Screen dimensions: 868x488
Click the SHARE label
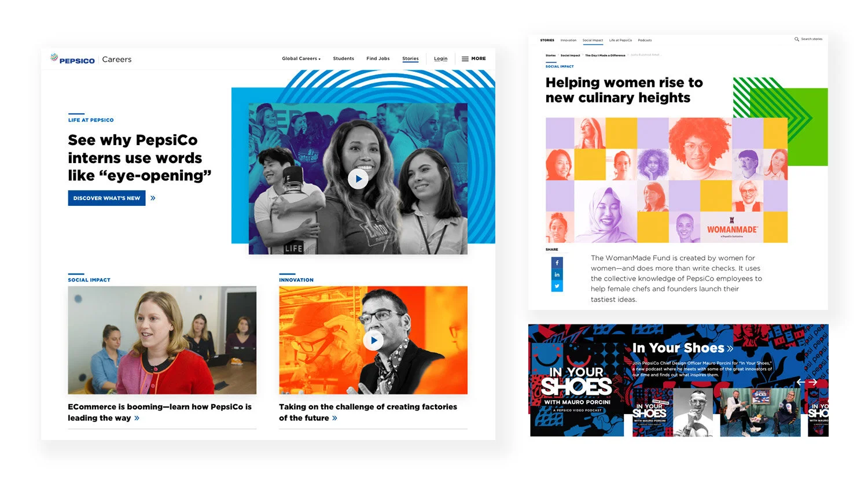(x=552, y=250)
